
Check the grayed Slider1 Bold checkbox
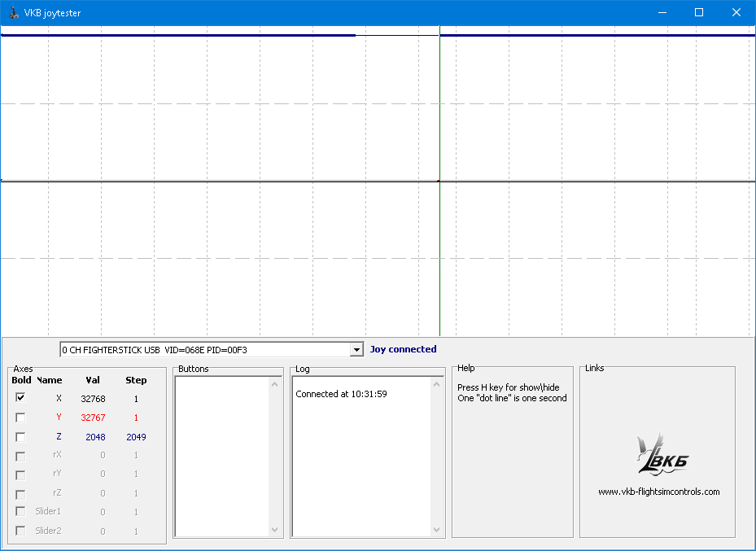(20, 511)
